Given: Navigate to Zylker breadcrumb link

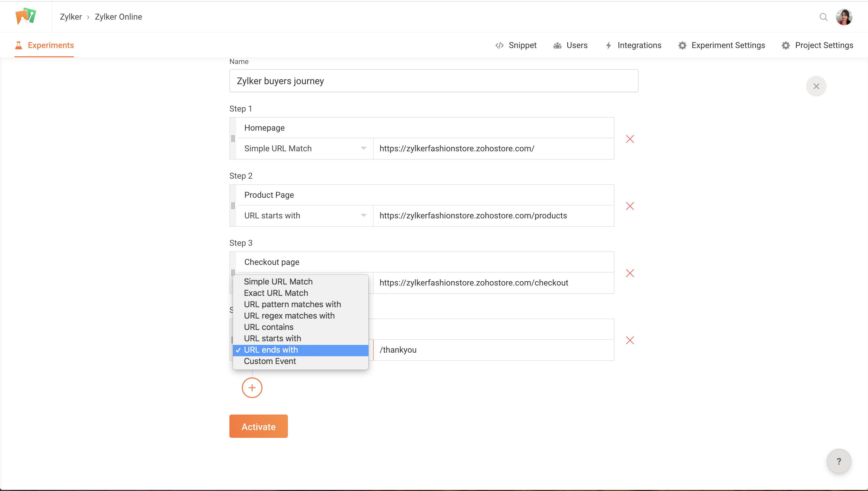Looking at the screenshot, I should (71, 17).
